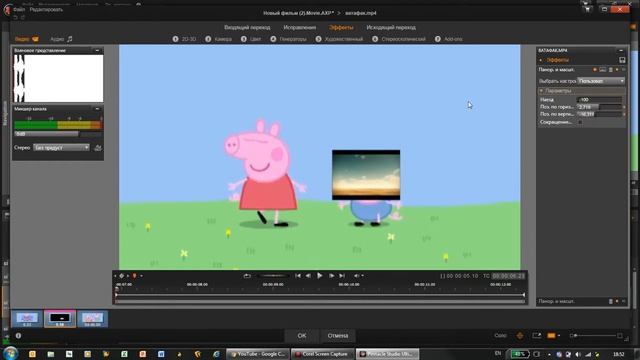Jump to the end of the clip
The width and height of the screenshot is (640, 360).
(x=342, y=276)
